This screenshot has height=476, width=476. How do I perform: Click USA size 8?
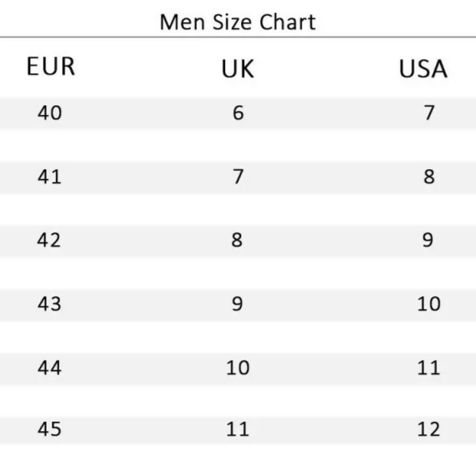(429, 177)
